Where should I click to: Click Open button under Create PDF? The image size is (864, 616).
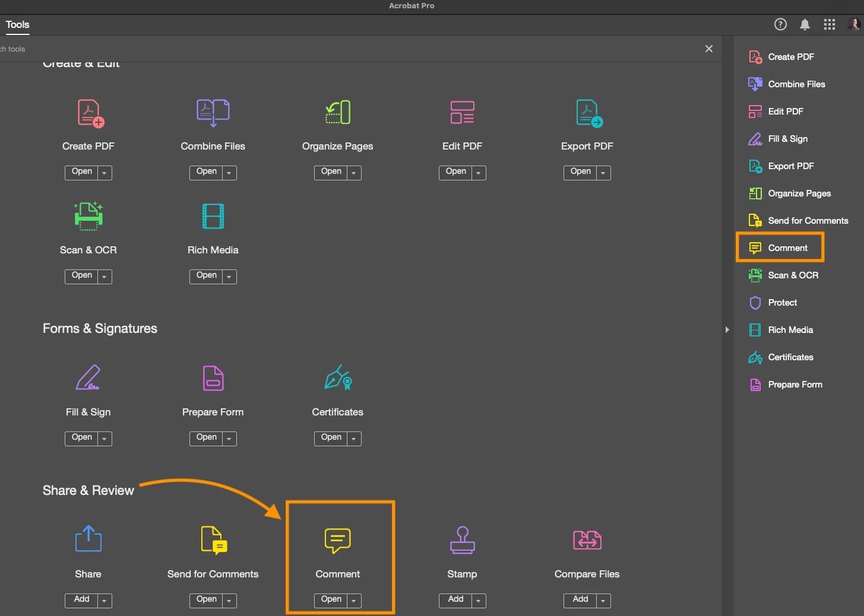81,173
